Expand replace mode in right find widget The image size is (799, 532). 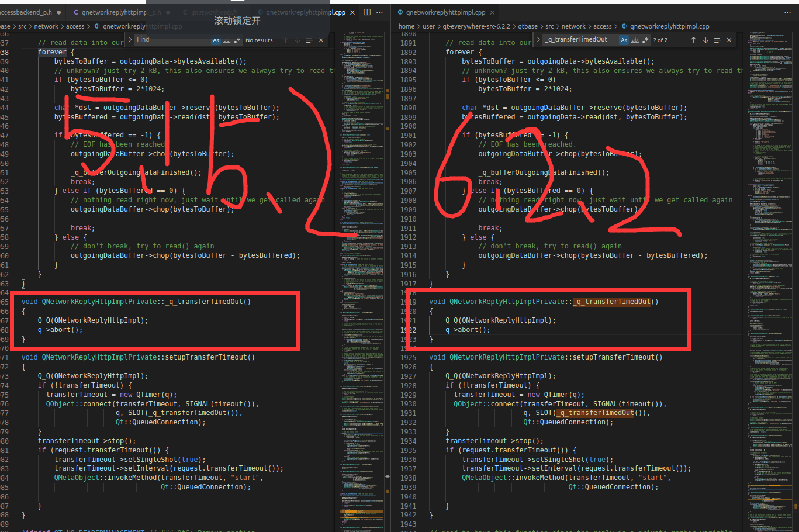[538, 40]
